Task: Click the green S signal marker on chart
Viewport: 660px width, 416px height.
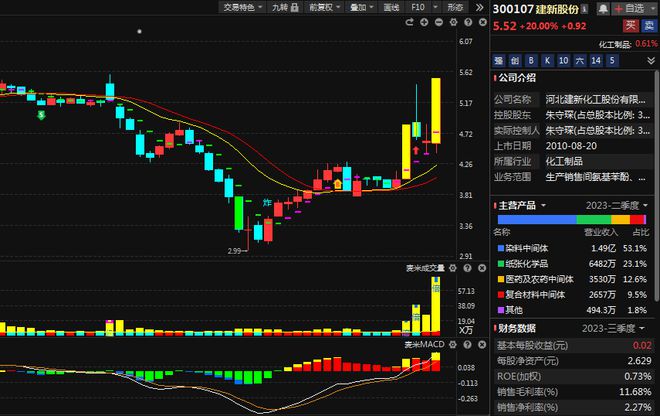Action: pos(41,115)
